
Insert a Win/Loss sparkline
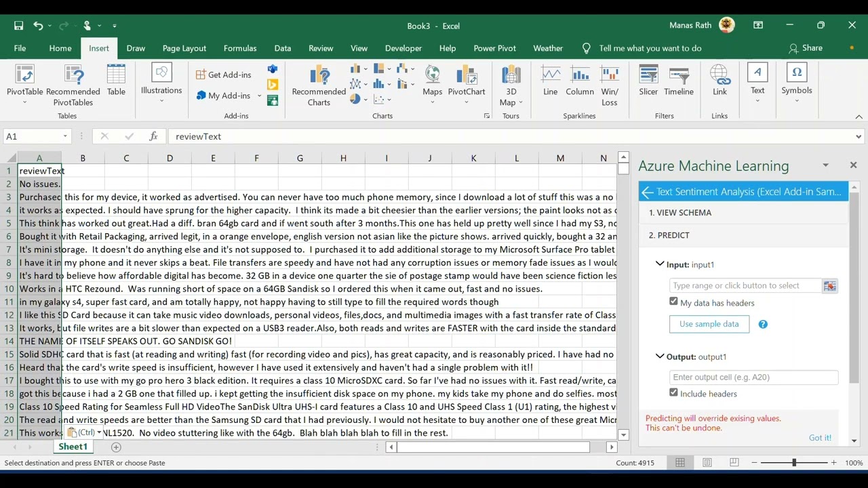610,85
